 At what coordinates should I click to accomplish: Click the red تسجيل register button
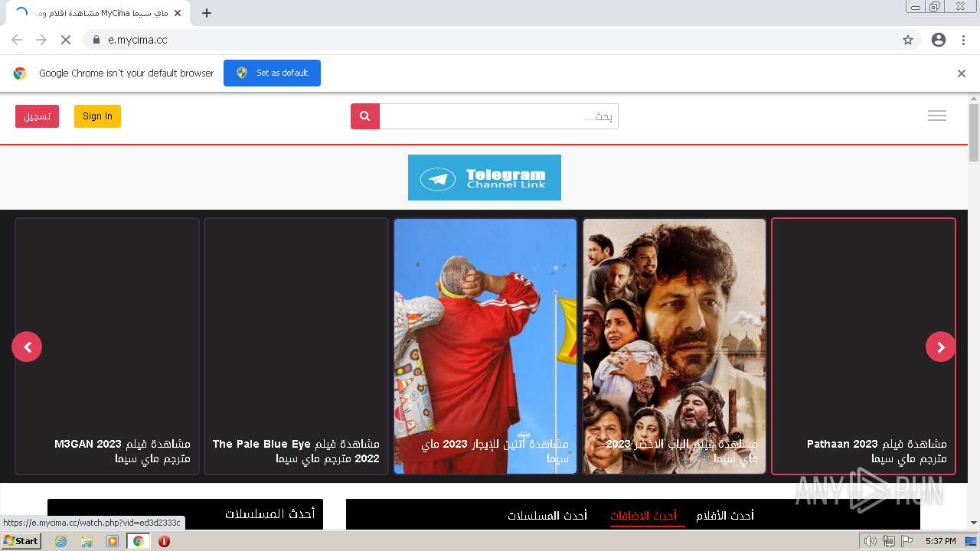(37, 116)
